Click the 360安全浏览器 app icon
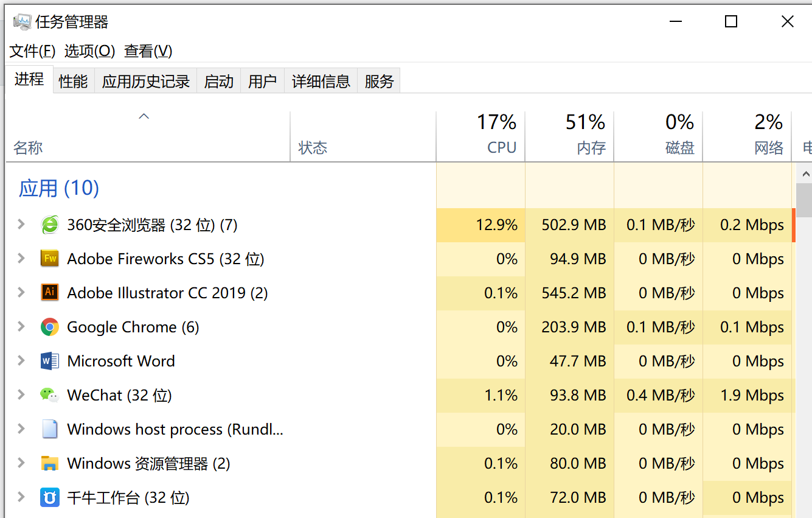Image resolution: width=812 pixels, height=518 pixels. coord(50,225)
